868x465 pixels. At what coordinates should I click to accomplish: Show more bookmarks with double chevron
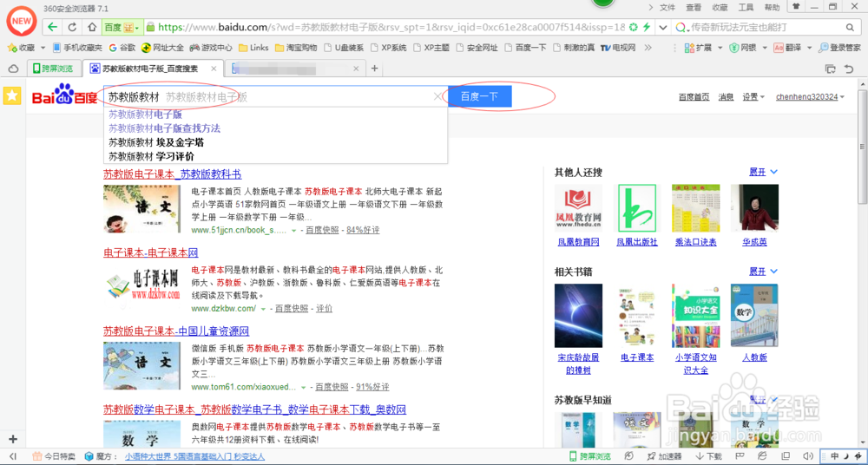(x=648, y=48)
